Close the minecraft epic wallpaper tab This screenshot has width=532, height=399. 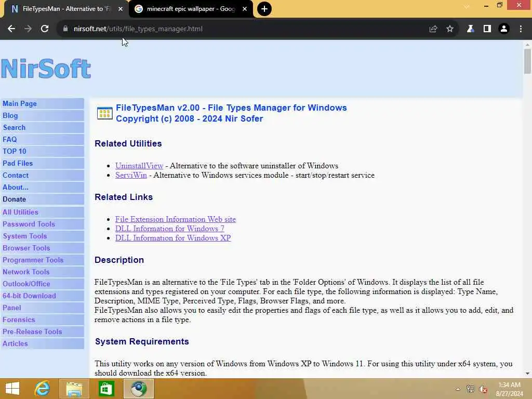245,9
